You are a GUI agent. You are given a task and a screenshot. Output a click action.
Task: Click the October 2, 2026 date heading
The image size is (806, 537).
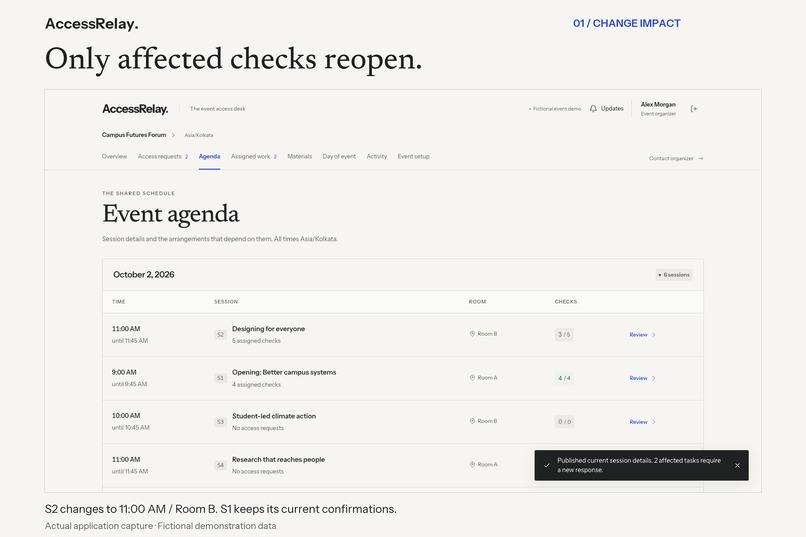pyautogui.click(x=143, y=274)
